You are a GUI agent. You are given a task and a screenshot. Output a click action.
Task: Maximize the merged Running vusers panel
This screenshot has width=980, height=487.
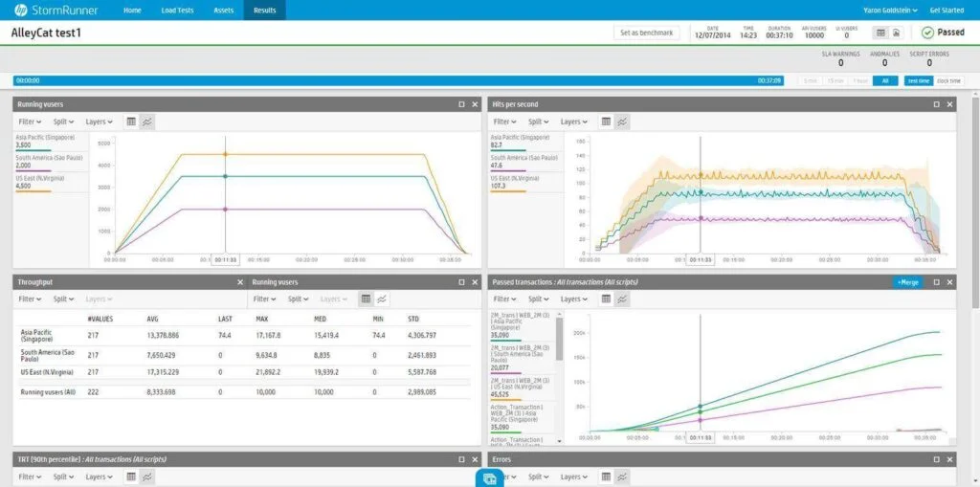462,282
